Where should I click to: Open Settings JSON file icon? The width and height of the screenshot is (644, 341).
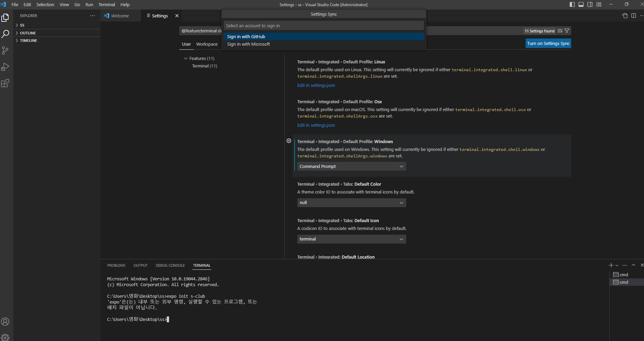(625, 16)
